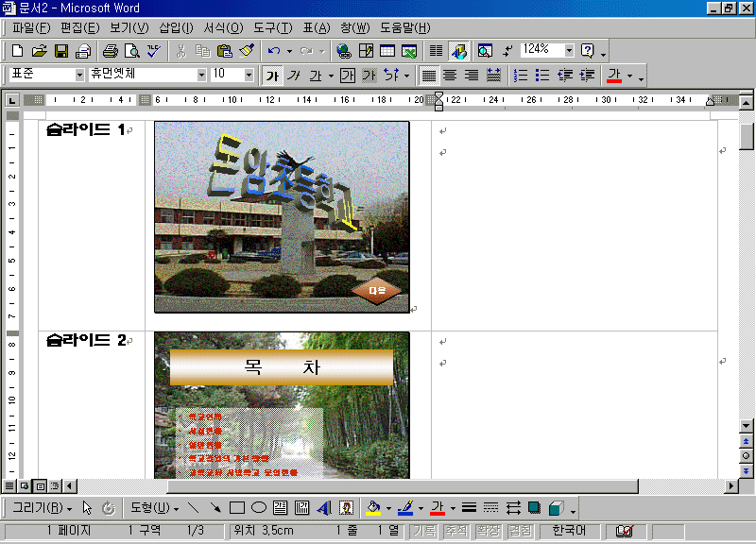Open the 파일(F) menu
The height and width of the screenshot is (544, 756).
(x=31, y=28)
